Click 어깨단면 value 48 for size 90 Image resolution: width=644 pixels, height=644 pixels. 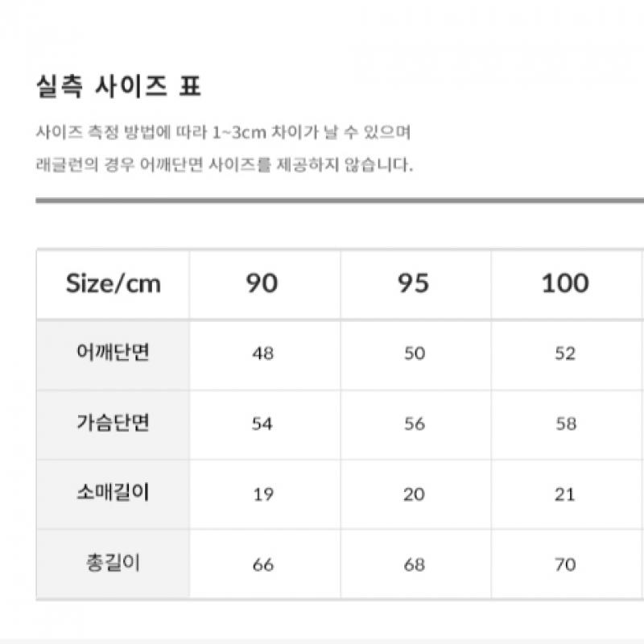point(262,354)
